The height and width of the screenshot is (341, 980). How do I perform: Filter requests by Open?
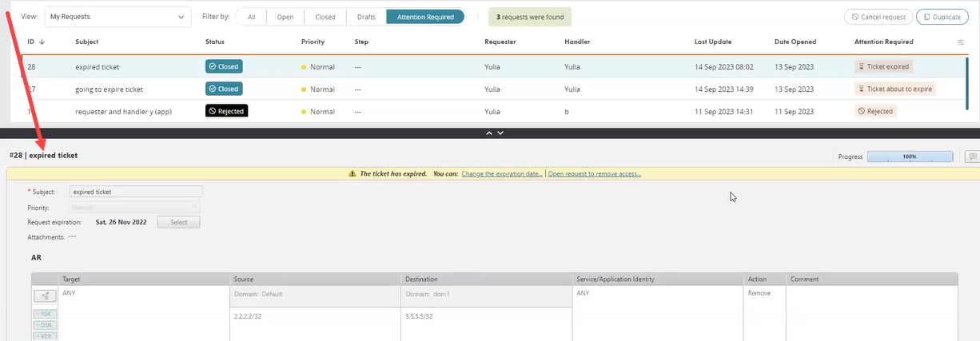click(285, 17)
